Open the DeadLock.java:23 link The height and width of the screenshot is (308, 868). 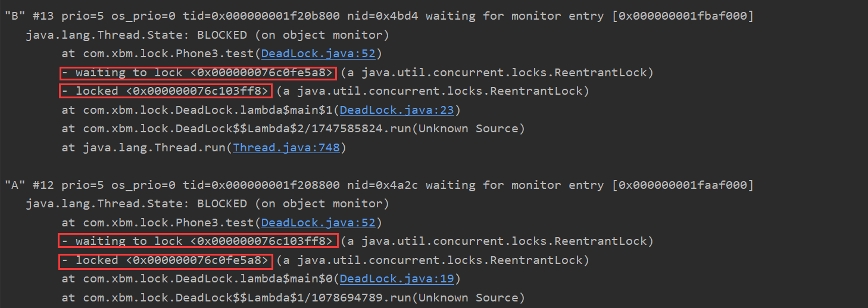click(x=397, y=110)
